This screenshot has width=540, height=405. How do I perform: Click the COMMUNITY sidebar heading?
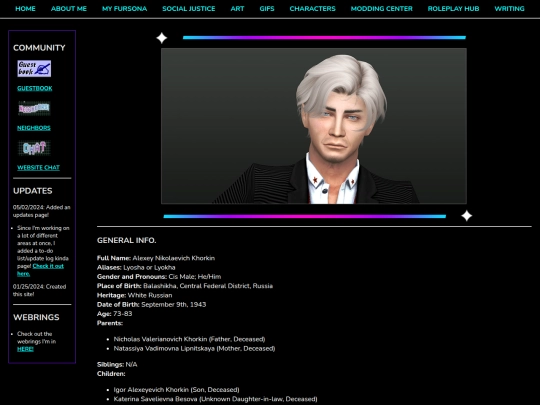click(39, 48)
